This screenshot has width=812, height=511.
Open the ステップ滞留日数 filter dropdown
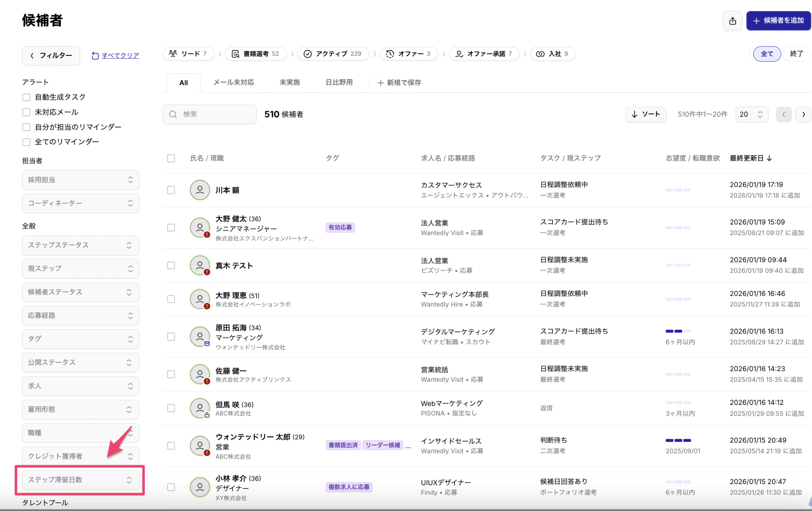tap(80, 480)
